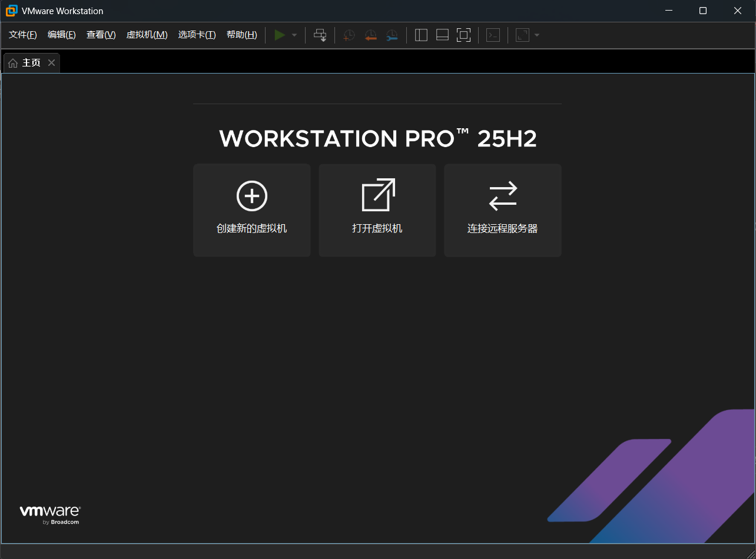Open the 虚拟机(M) menu
This screenshot has width=756, height=559.
coord(147,35)
